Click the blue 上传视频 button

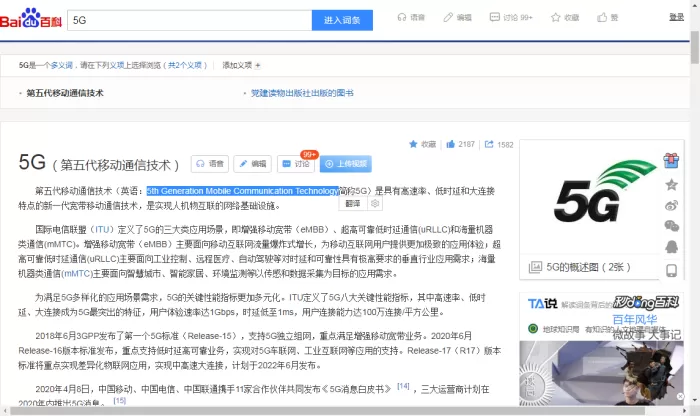click(x=346, y=164)
